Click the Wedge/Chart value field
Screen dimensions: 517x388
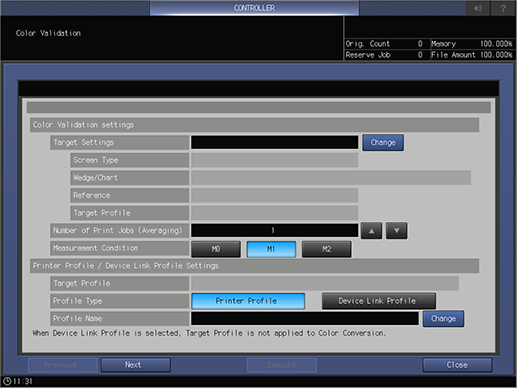pyautogui.click(x=331, y=178)
